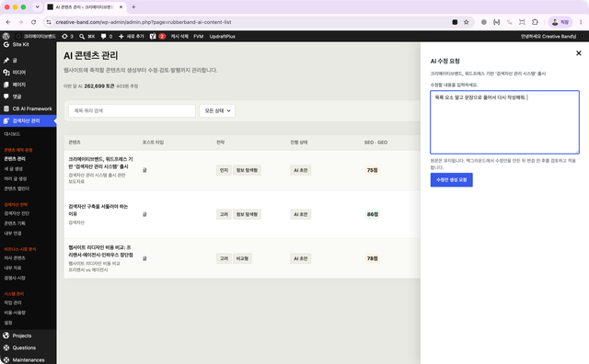Screen dimensions: 589x364
Task: Open 미디어 media menu in sidebar
Action: (19, 73)
